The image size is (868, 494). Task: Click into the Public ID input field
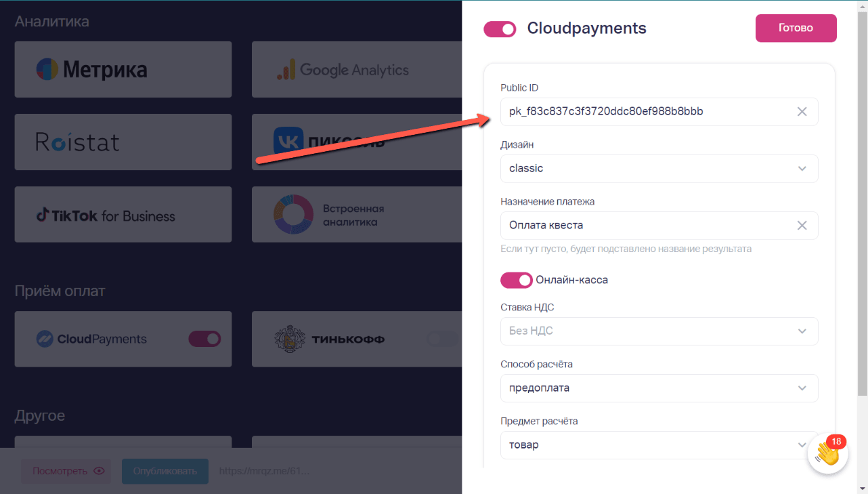[x=647, y=112]
